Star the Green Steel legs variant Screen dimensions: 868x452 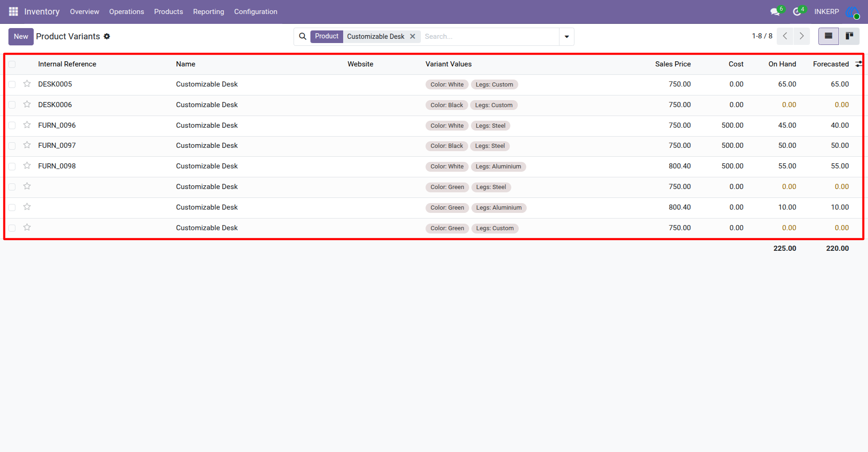pyautogui.click(x=27, y=186)
